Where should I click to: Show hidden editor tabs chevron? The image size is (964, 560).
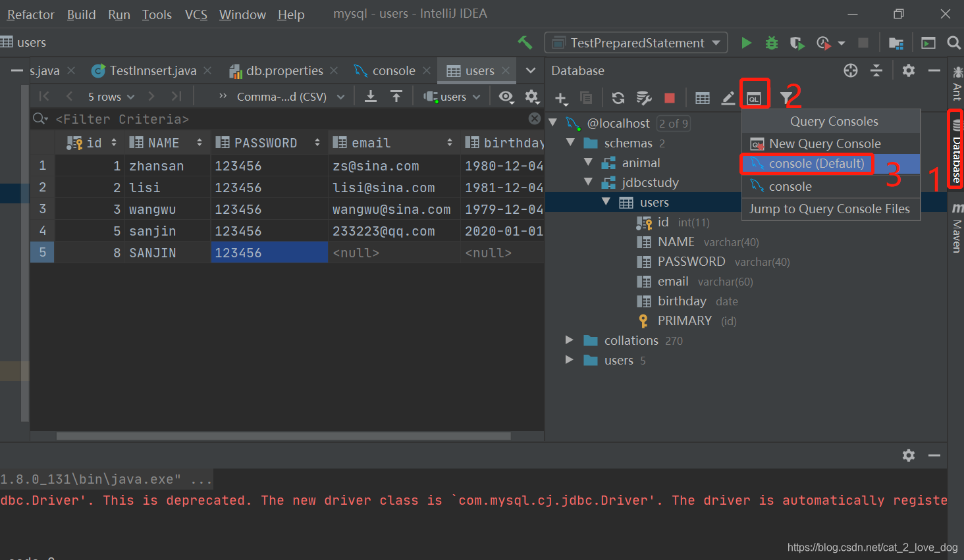(x=531, y=70)
